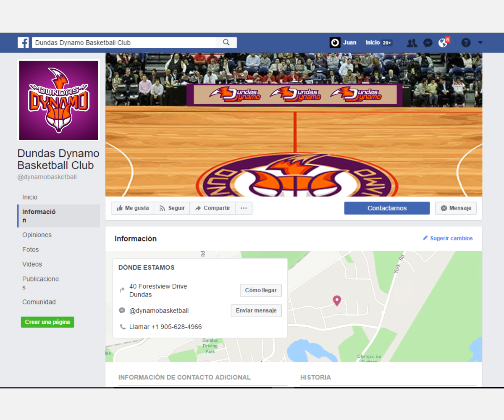Open the three-dots more options button
This screenshot has width=504, height=420.
tap(244, 208)
